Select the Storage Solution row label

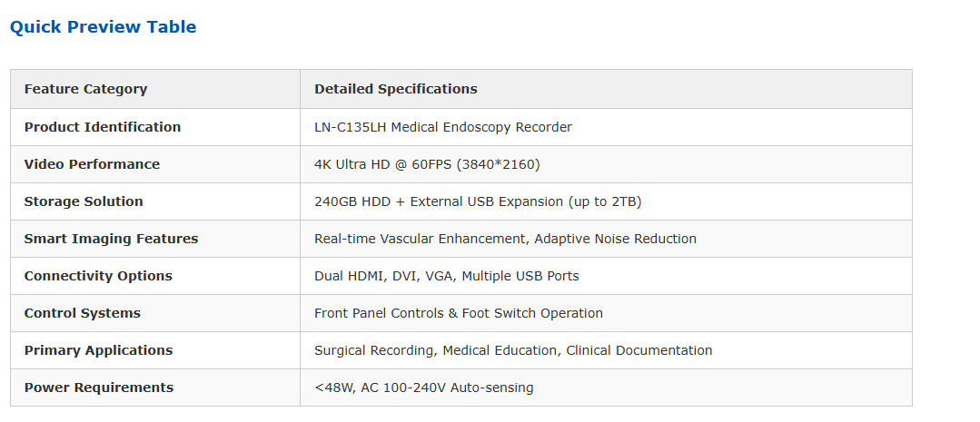coord(84,201)
